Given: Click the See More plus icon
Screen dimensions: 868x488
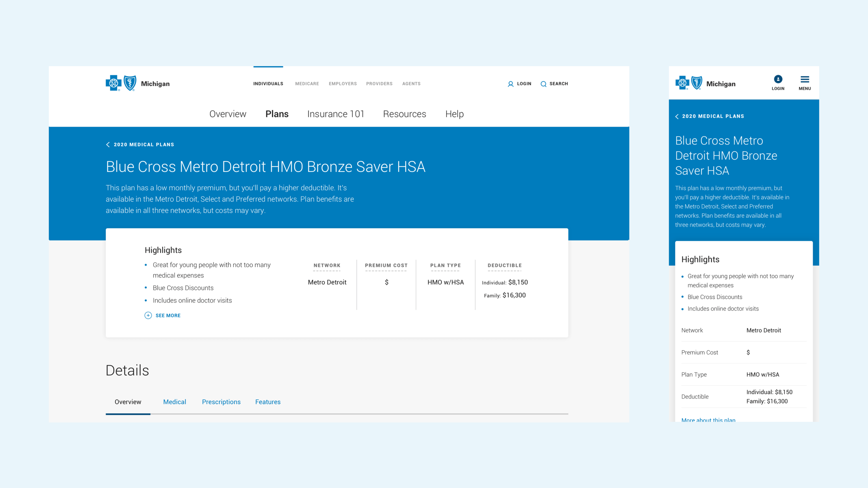Looking at the screenshot, I should click(148, 315).
